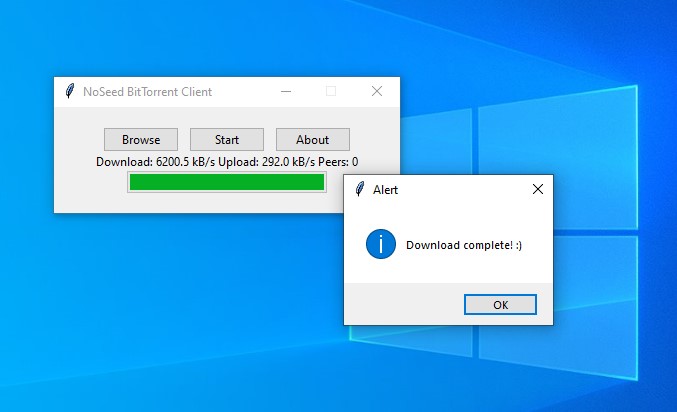Close the NoSeed BitTorrent Client window
Viewport: 677px width, 412px height.
pos(377,91)
